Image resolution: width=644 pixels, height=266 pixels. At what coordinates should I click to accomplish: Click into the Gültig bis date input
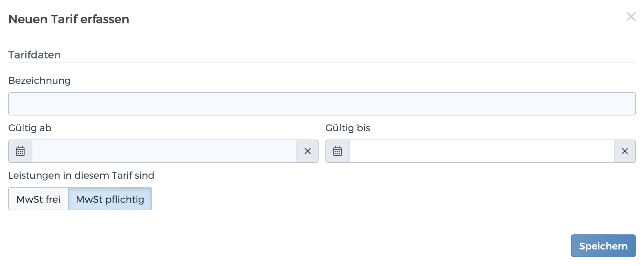pyautogui.click(x=482, y=151)
